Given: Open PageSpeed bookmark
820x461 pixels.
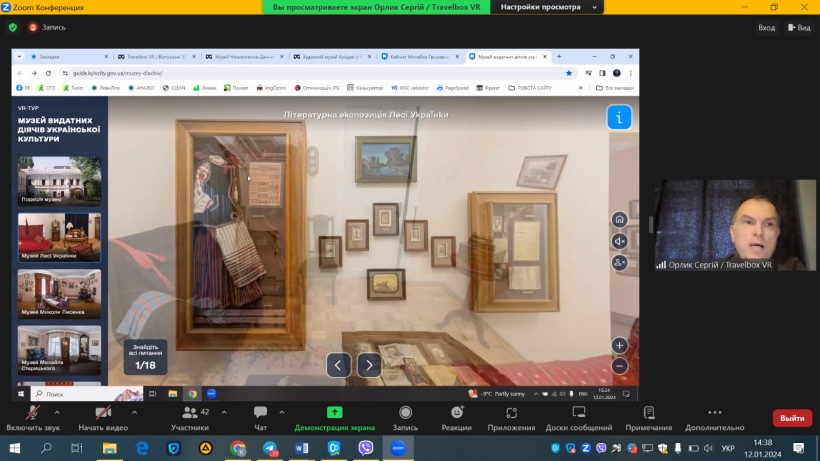Looking at the screenshot, I should tap(453, 88).
